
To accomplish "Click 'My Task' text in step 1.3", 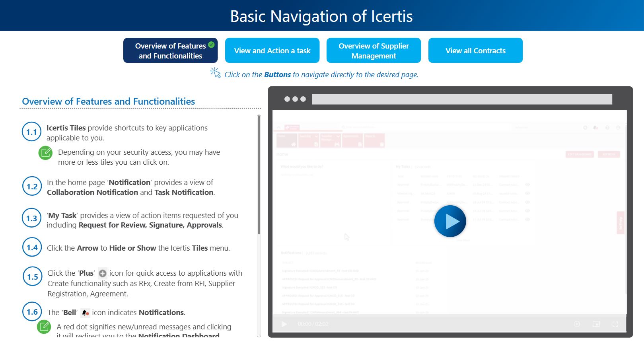I will pyautogui.click(x=62, y=216).
